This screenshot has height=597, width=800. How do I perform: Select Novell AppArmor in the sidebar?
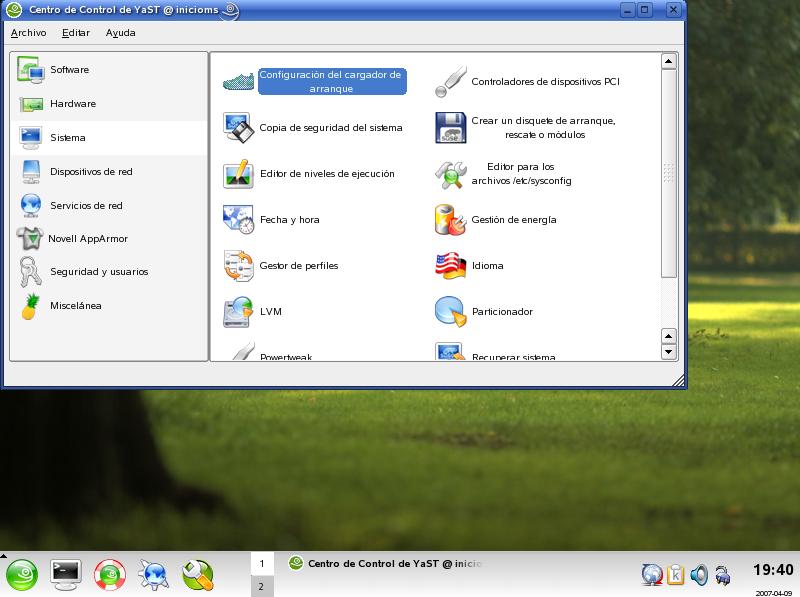point(87,239)
